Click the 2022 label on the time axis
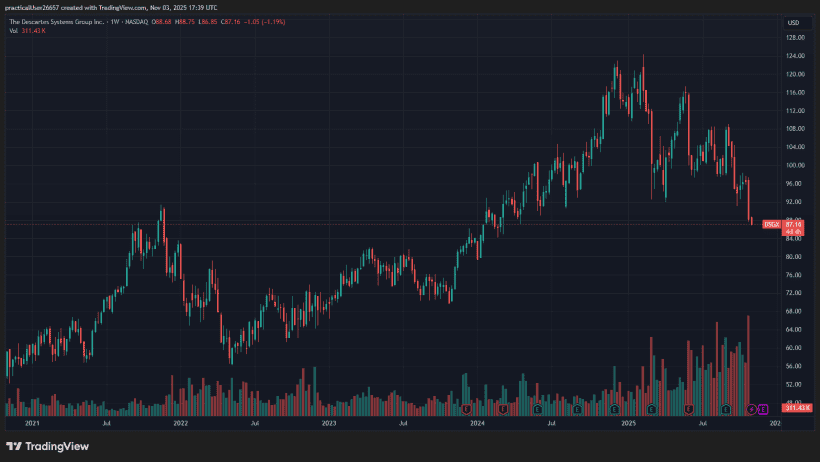 pos(181,424)
